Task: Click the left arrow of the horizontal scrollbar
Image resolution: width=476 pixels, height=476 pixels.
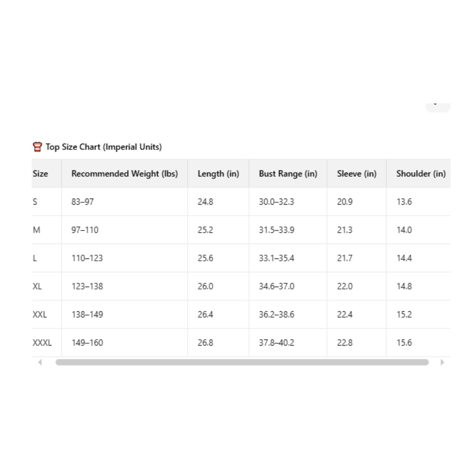Action: click(x=40, y=362)
